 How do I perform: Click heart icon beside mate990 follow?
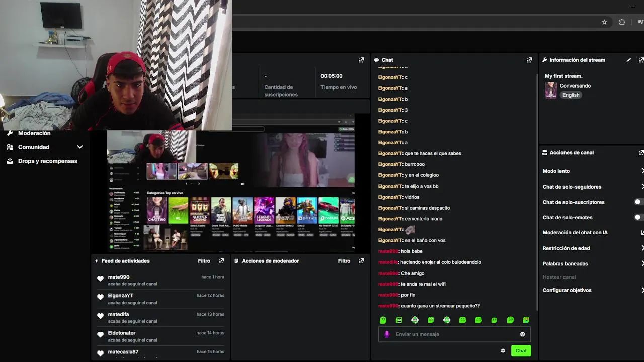click(x=100, y=279)
